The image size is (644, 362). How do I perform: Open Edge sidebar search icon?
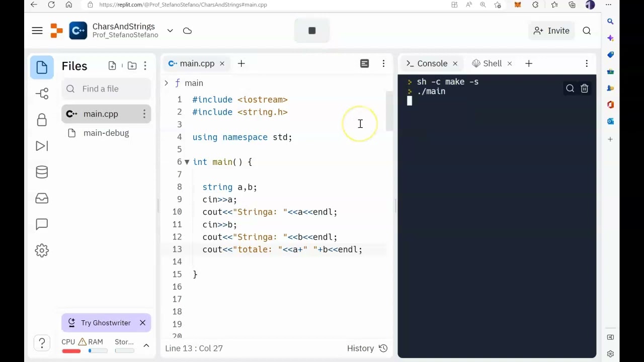[610, 22]
